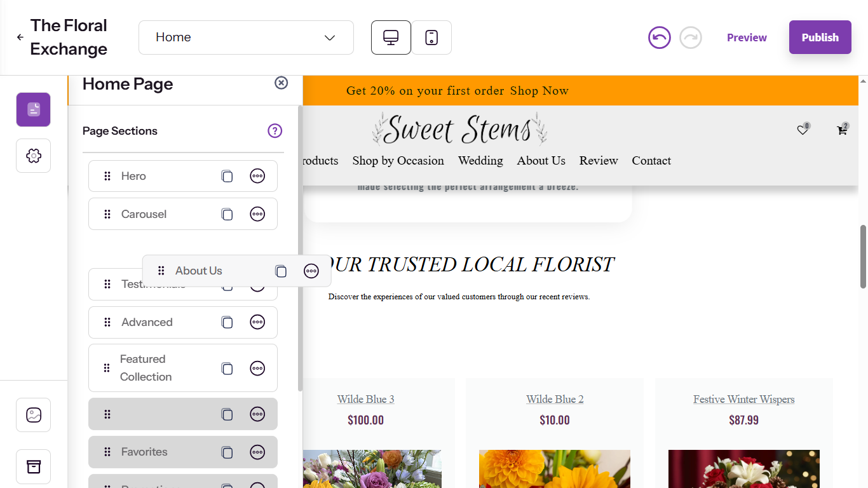
Task: Switch to desktop preview mode
Action: coord(391,37)
